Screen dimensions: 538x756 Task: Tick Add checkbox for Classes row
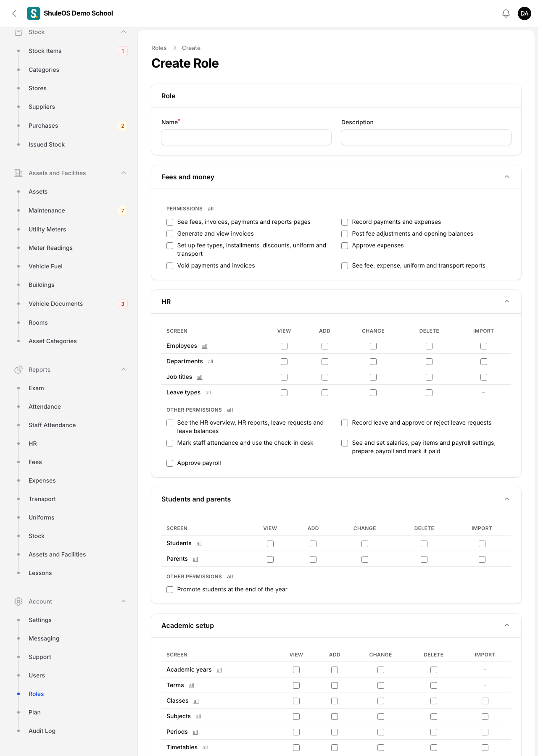pyautogui.click(x=335, y=701)
